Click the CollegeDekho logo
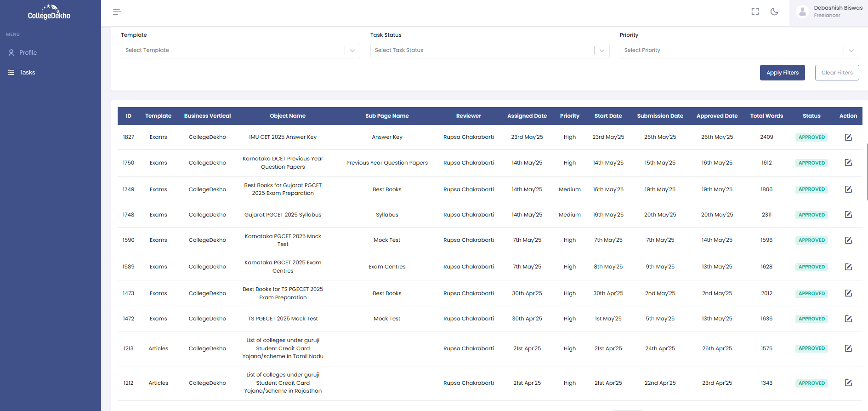This screenshot has height=411, width=868. click(49, 12)
